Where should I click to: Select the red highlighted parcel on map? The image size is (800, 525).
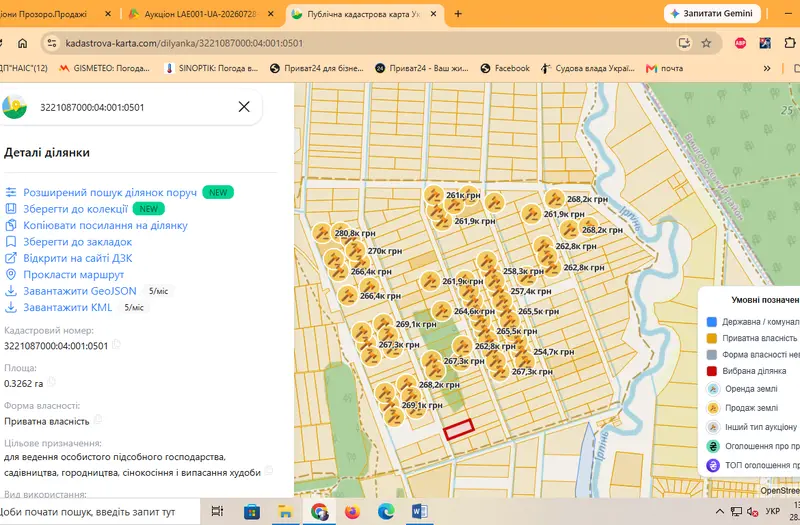click(x=459, y=429)
